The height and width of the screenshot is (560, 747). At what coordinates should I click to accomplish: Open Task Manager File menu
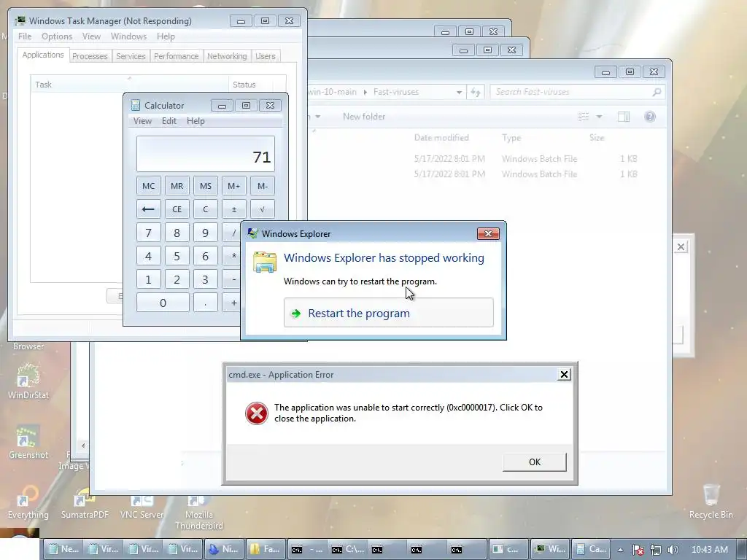[x=25, y=36]
